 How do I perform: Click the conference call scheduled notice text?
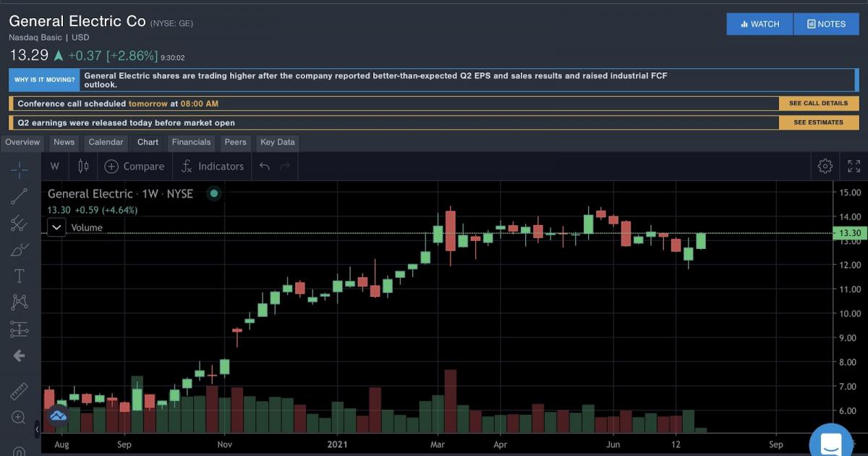tap(118, 104)
